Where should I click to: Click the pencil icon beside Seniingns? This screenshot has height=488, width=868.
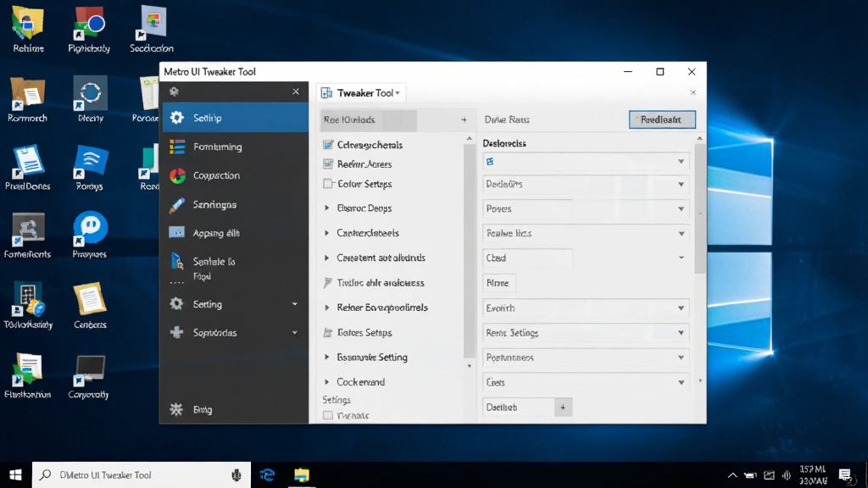pos(177,205)
